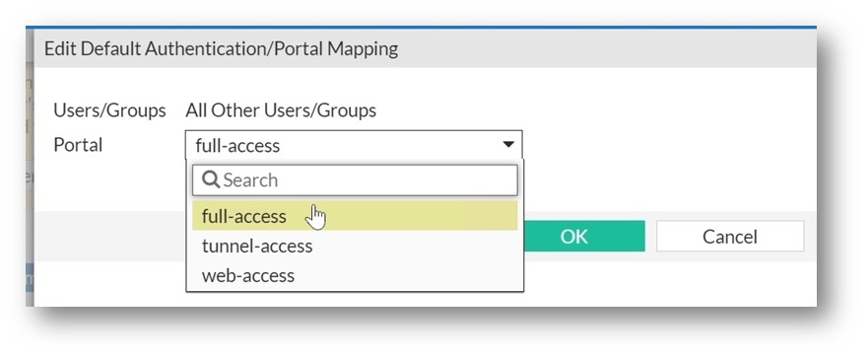Click the white dialog body right of Portal box

(x=664, y=145)
